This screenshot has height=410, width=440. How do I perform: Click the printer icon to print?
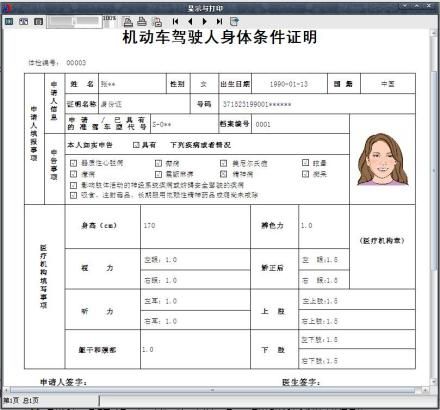tap(142, 22)
